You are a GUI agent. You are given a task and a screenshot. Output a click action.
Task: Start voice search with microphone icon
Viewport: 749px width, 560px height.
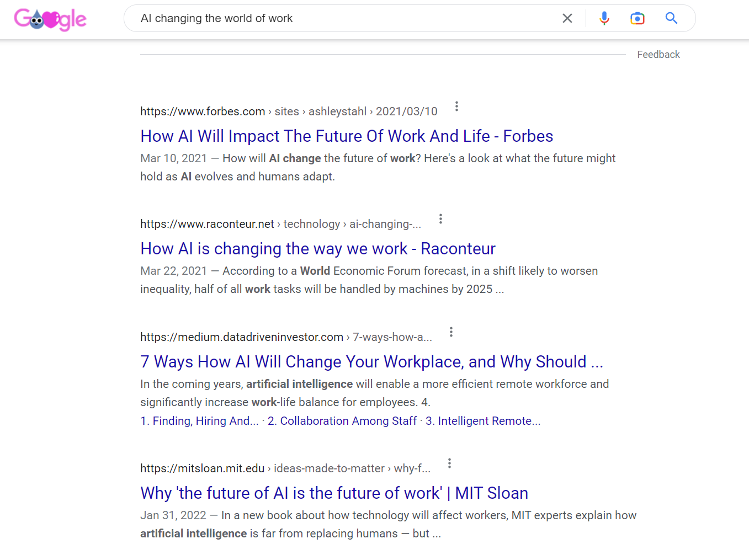pos(604,18)
